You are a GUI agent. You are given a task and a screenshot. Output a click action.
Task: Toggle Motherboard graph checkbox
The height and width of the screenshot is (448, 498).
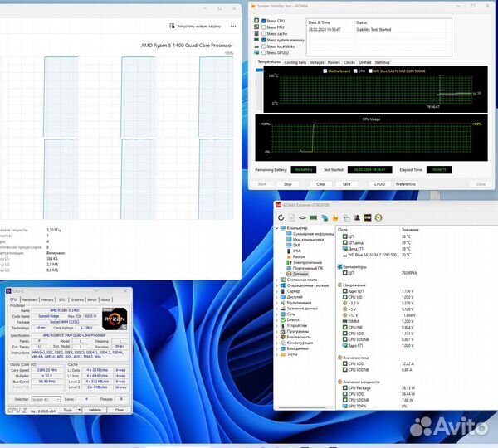point(325,71)
